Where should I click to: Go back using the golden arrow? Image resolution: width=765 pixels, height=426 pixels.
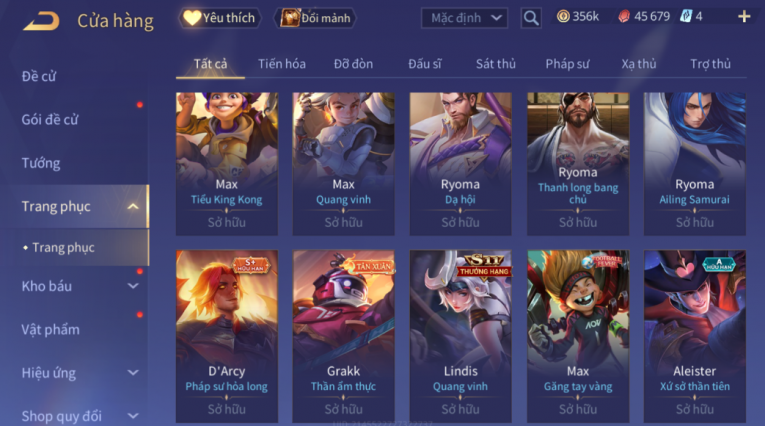41,21
